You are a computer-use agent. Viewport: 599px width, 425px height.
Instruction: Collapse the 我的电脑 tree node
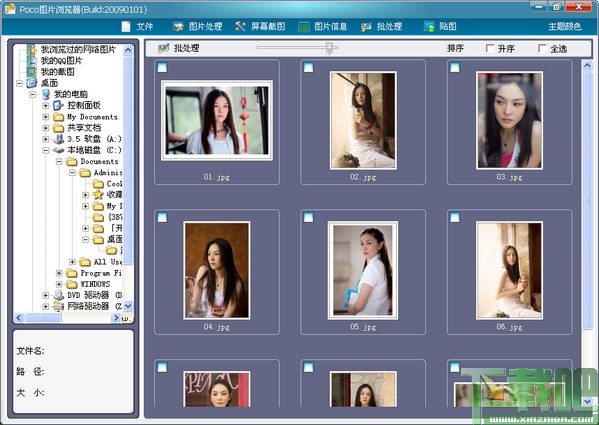click(32, 94)
